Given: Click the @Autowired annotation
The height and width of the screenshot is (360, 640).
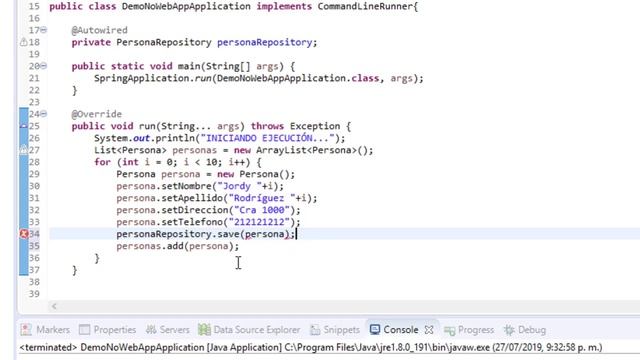Looking at the screenshot, I should 99,30.
